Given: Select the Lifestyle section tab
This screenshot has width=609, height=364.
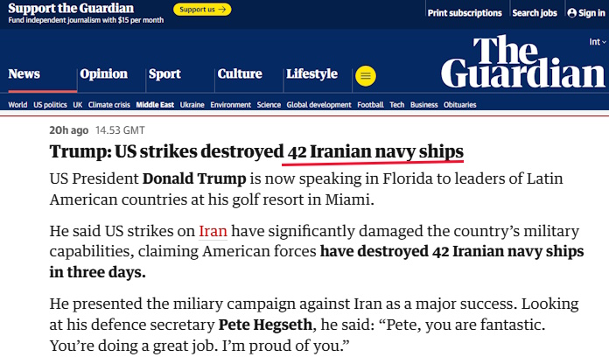Looking at the screenshot, I should (x=311, y=74).
